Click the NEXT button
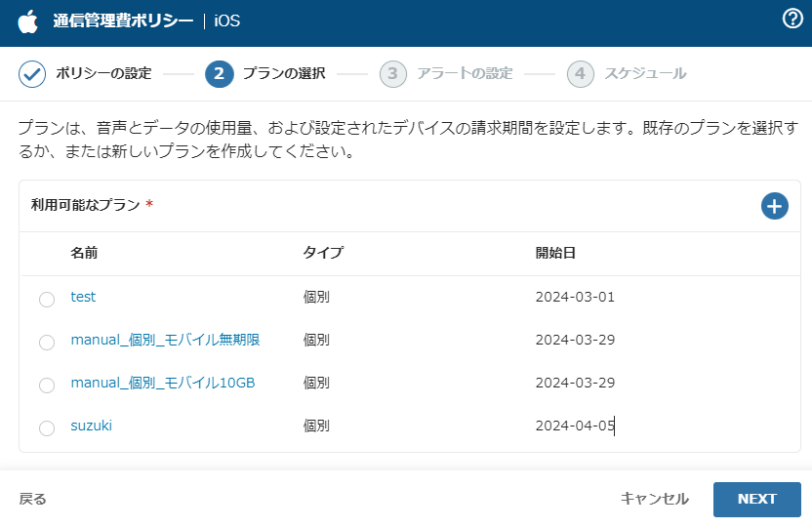Image resolution: width=812 pixels, height=528 pixels. (x=756, y=499)
